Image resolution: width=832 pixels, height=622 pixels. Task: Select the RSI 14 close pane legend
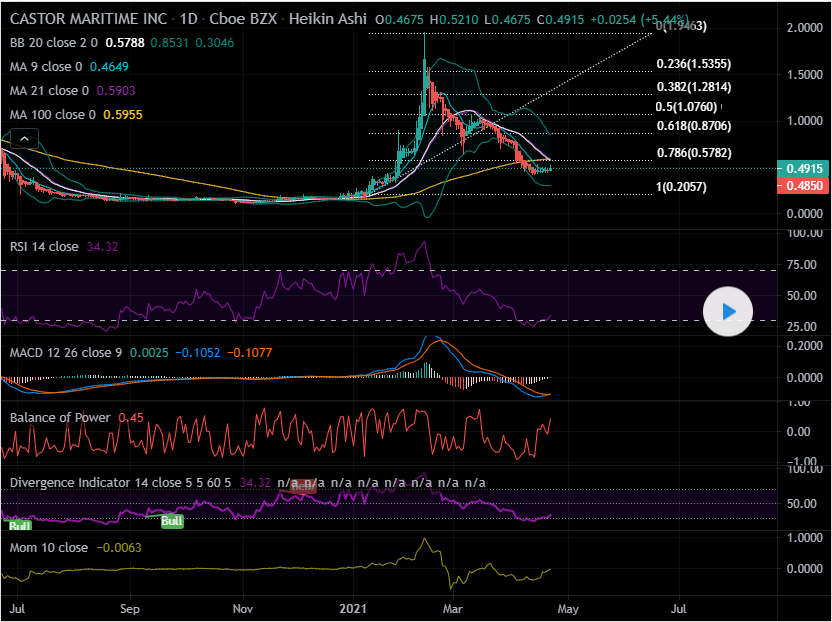pos(44,246)
